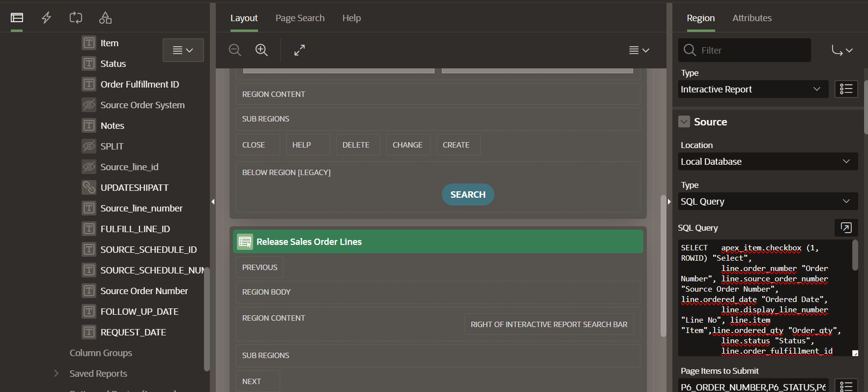Screen dimensions: 868x392
Task: Switch to the Attributes tab
Action: click(x=752, y=18)
